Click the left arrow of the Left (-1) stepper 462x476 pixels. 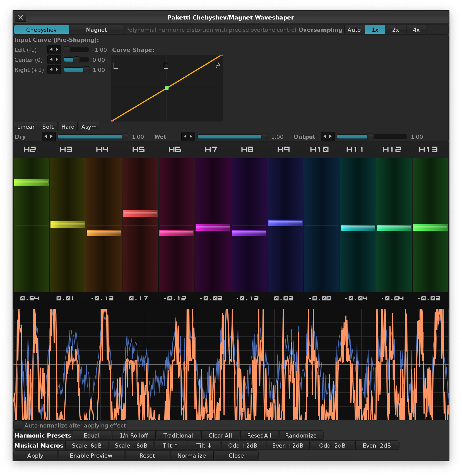[x=51, y=50]
